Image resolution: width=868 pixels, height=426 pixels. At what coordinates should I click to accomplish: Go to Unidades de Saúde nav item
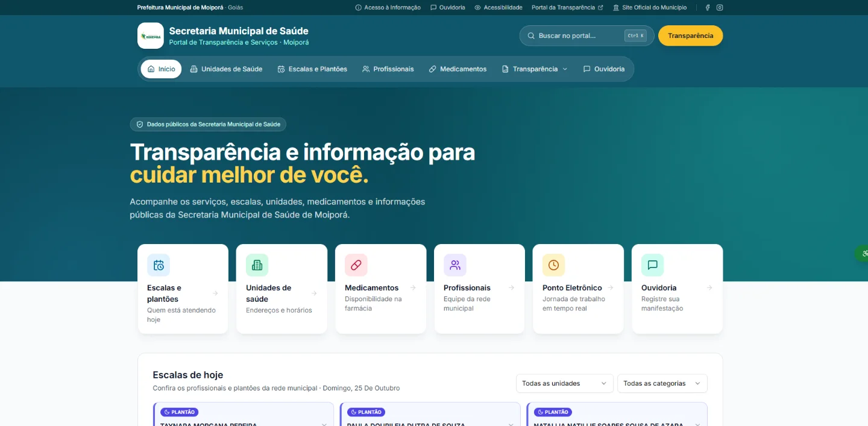pyautogui.click(x=226, y=69)
